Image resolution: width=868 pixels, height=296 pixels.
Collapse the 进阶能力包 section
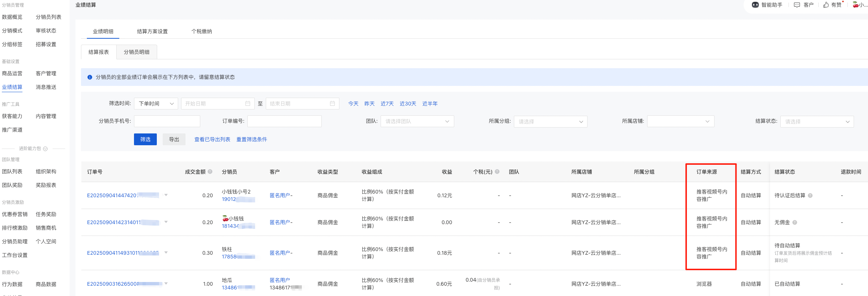(x=45, y=149)
